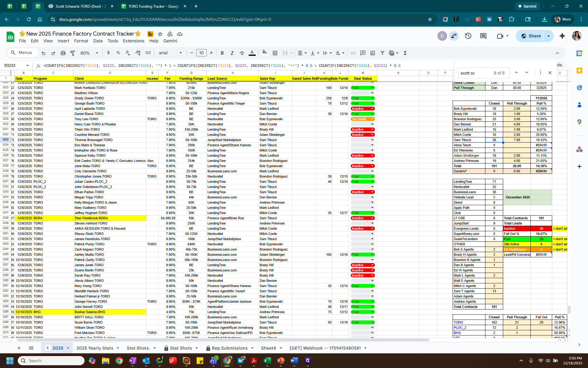Open the arial font dropdown
588x368 pixels.
point(170,53)
